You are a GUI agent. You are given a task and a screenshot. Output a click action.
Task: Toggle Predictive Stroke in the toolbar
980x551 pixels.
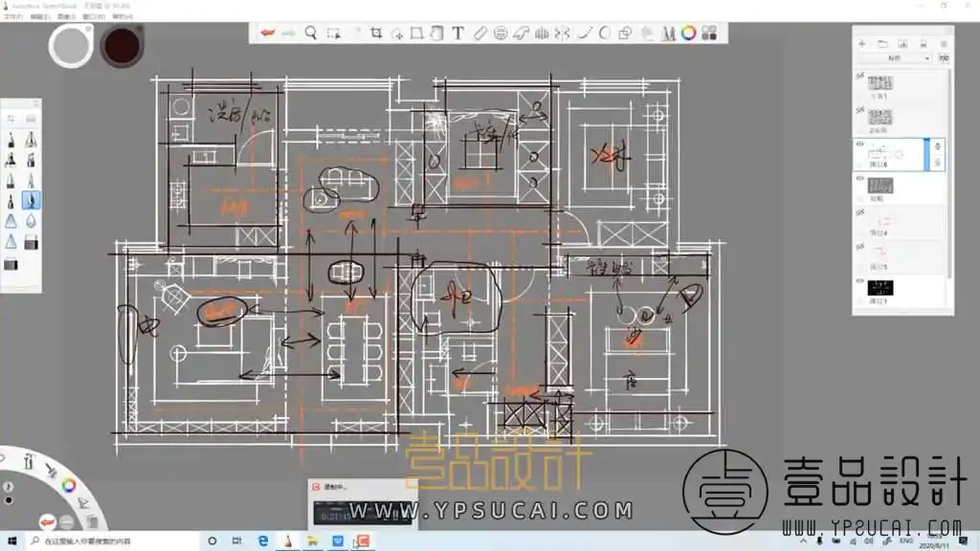[605, 33]
